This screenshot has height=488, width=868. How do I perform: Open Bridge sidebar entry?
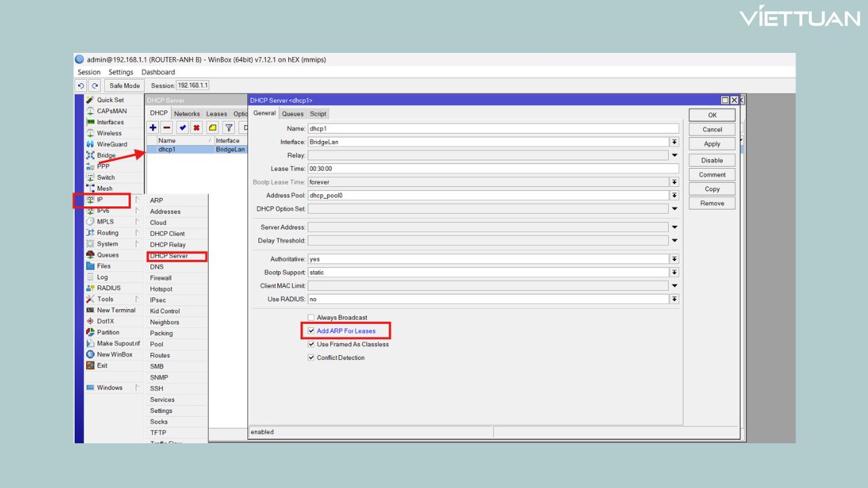click(x=106, y=155)
